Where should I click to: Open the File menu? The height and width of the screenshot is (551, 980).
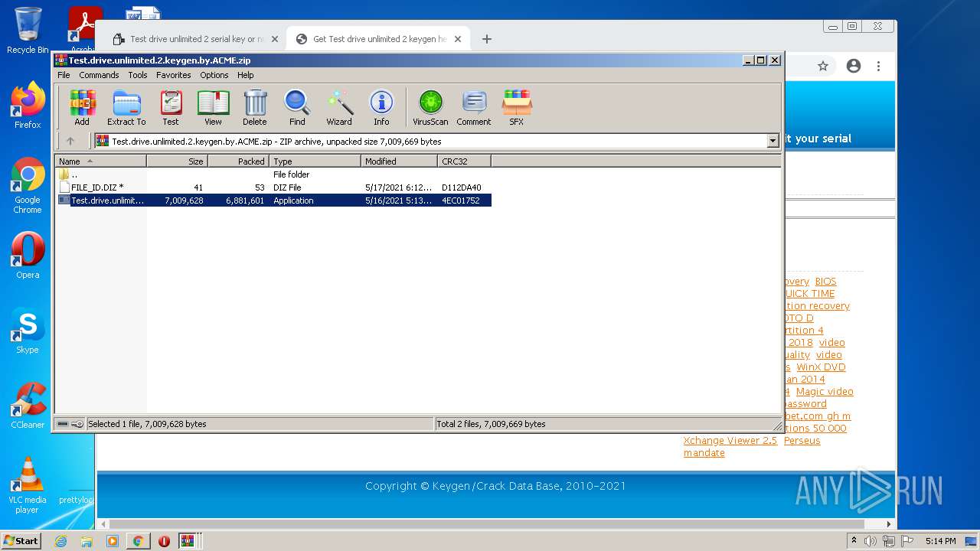tap(64, 75)
